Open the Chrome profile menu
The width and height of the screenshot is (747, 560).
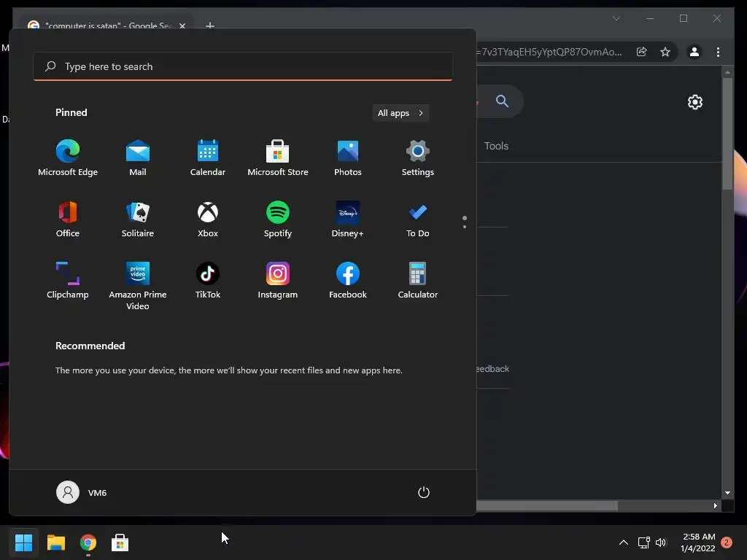694,52
